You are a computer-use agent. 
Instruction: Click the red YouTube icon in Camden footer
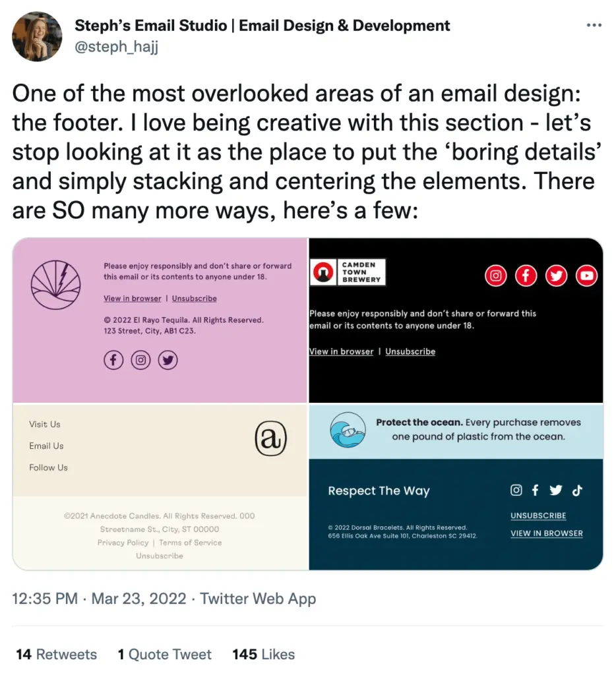[586, 275]
